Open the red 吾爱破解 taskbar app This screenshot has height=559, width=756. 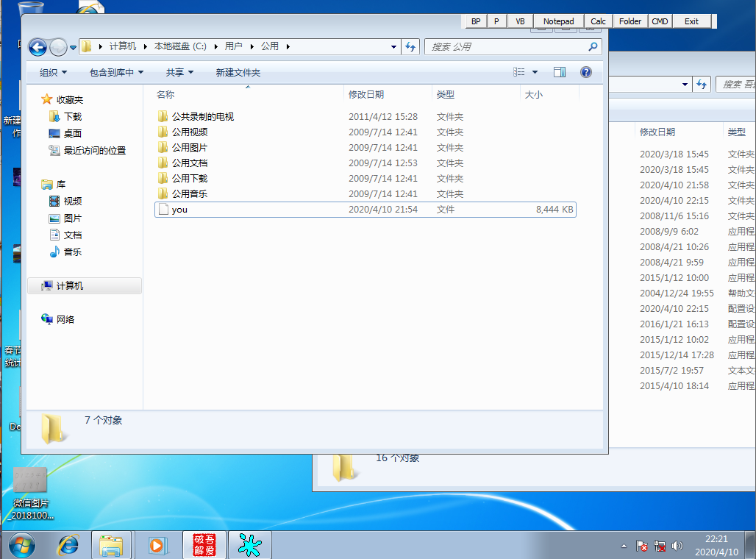coord(204,545)
